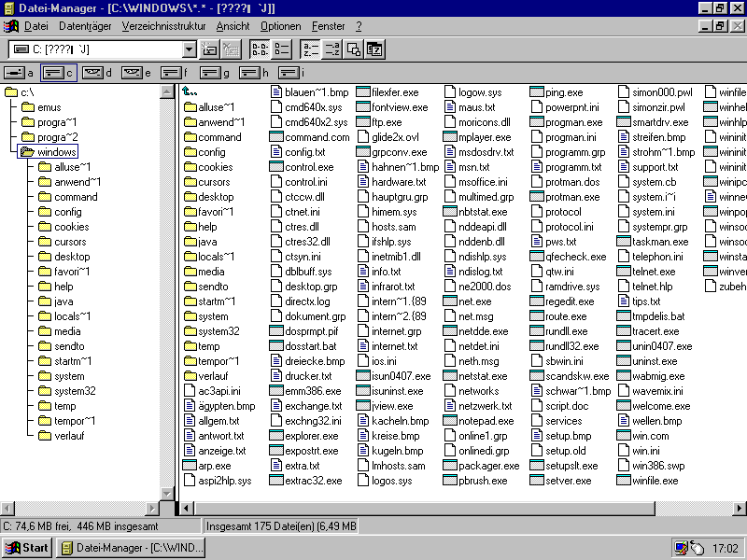Open the Ansicht menu
This screenshot has height=560, width=747.
tap(233, 26)
